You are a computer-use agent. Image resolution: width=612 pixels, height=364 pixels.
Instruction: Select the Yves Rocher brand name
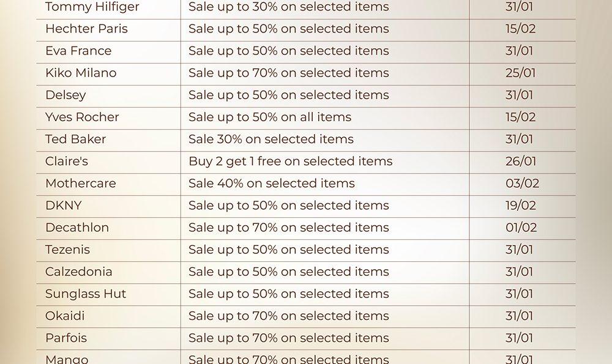(82, 117)
